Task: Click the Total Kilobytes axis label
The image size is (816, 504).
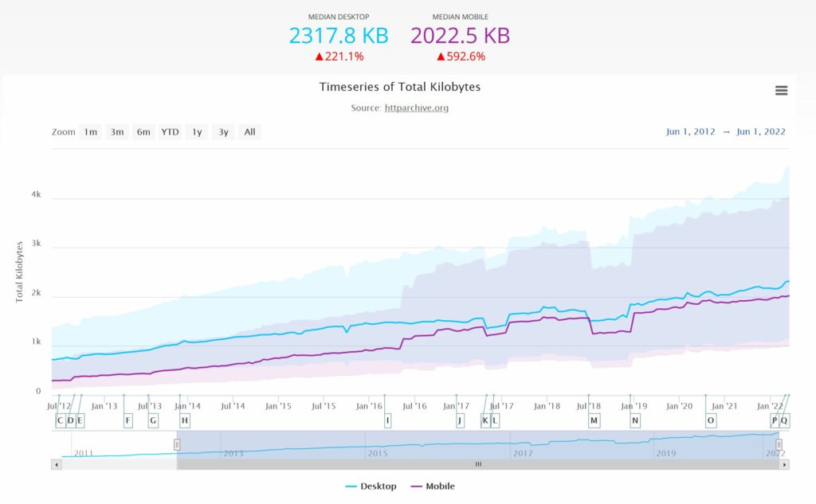Action: (x=19, y=272)
